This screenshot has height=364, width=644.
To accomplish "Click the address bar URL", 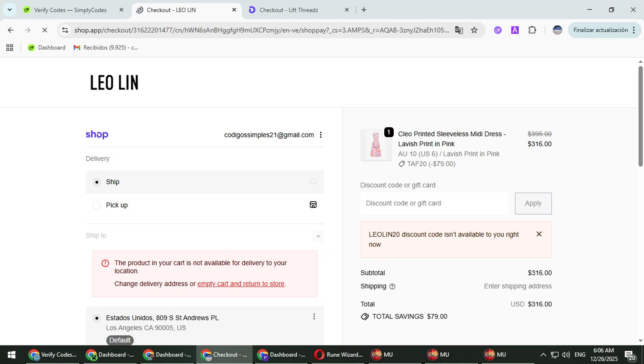I will point(261,30).
